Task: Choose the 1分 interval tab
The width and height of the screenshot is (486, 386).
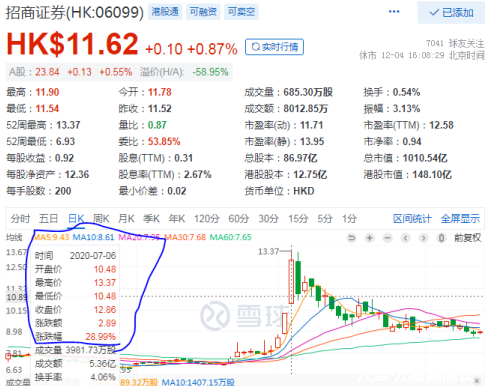Action: (x=349, y=219)
